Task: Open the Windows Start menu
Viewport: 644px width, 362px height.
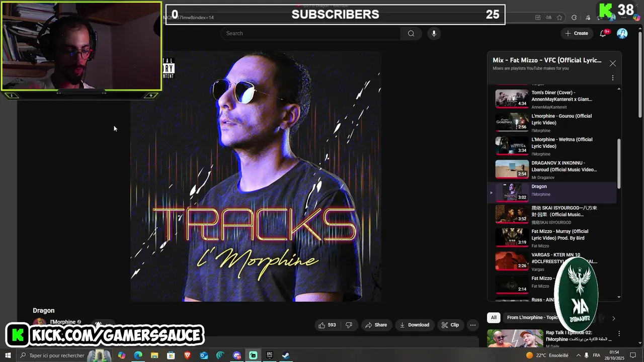Action: coord(8,355)
